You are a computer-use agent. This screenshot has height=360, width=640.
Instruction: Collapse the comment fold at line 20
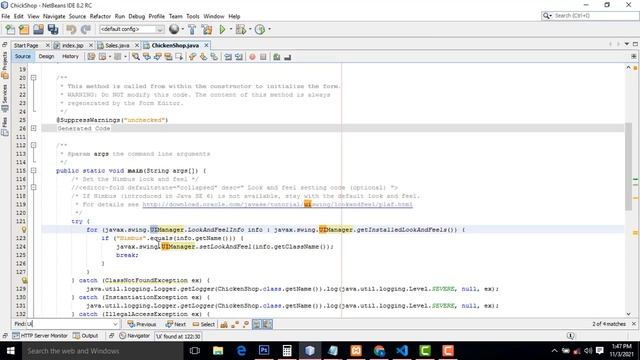click(33, 78)
